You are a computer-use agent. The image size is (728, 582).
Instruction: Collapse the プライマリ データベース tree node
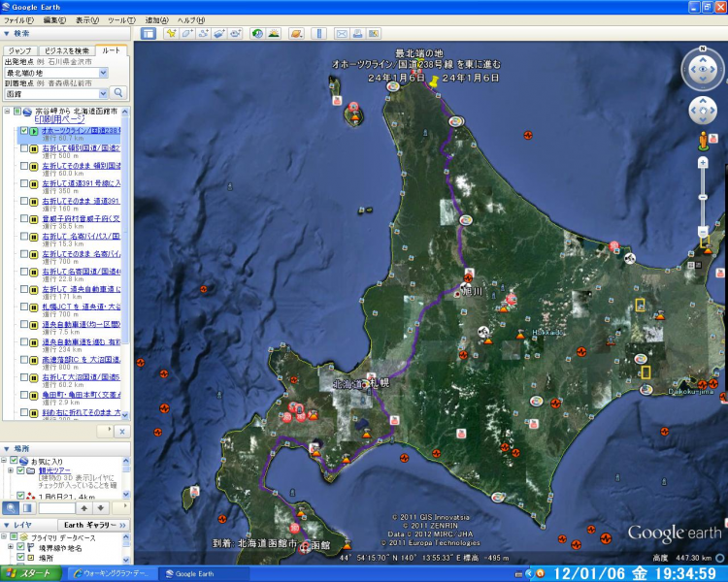tap(4, 537)
